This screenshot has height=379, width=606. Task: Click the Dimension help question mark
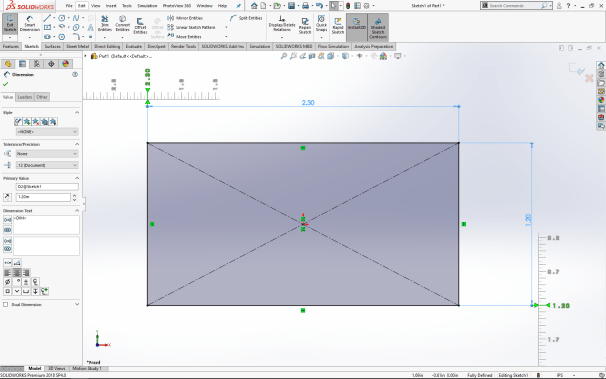click(75, 74)
